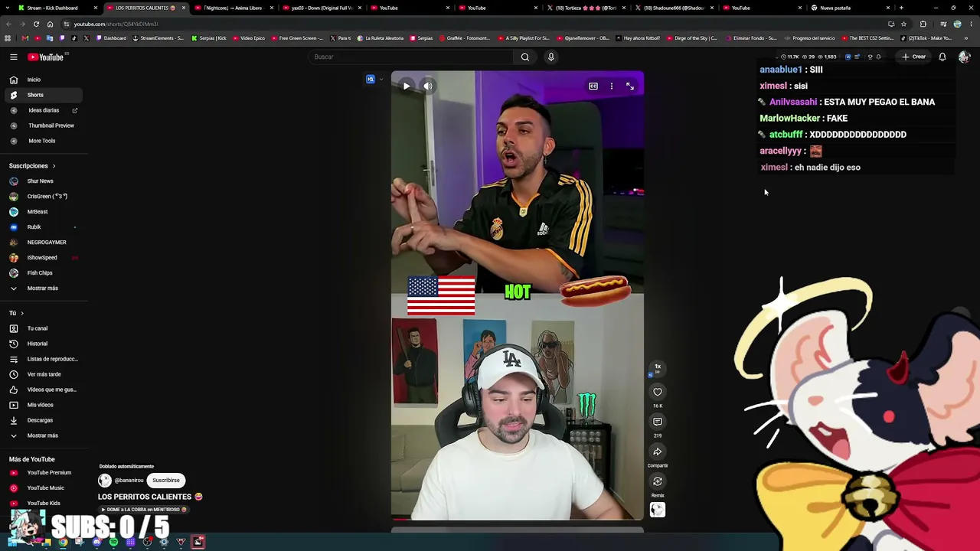Open the Short's more options menu
Image resolution: width=980 pixels, height=551 pixels.
point(611,86)
